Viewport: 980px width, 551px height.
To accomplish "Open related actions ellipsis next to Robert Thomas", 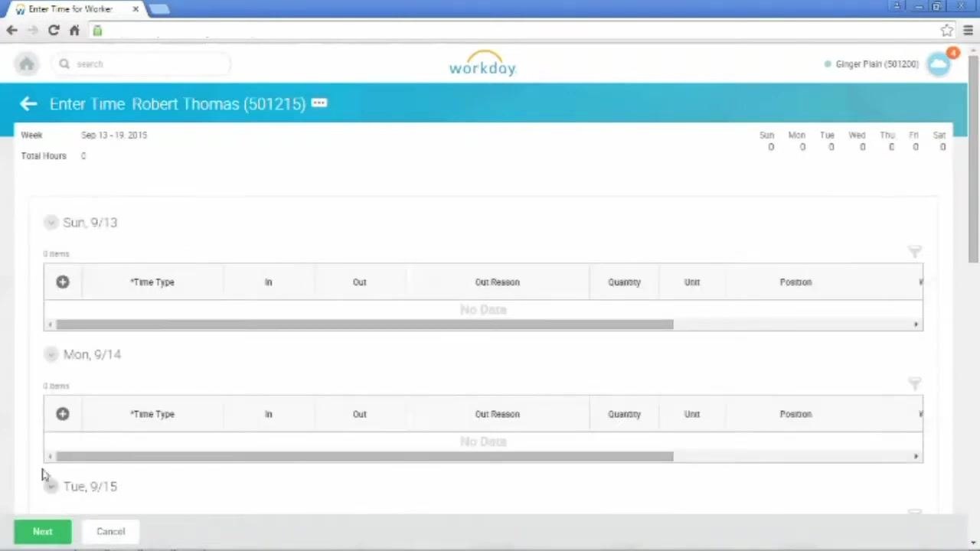I will coord(319,103).
